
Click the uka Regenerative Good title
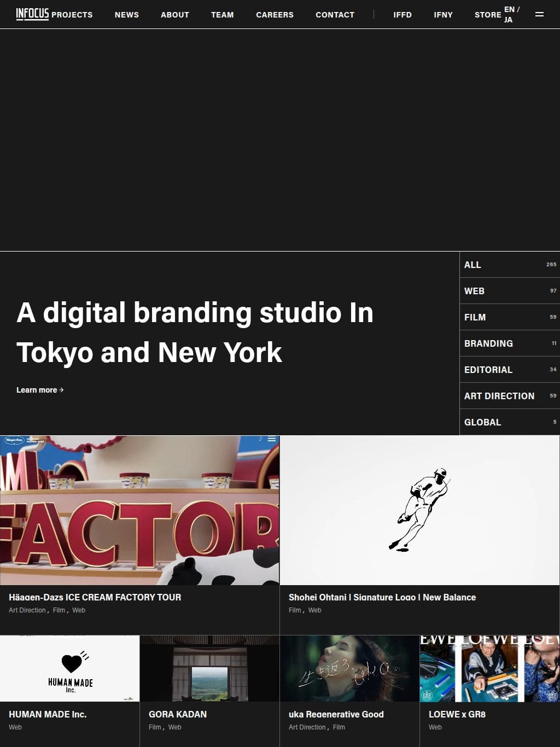click(336, 714)
